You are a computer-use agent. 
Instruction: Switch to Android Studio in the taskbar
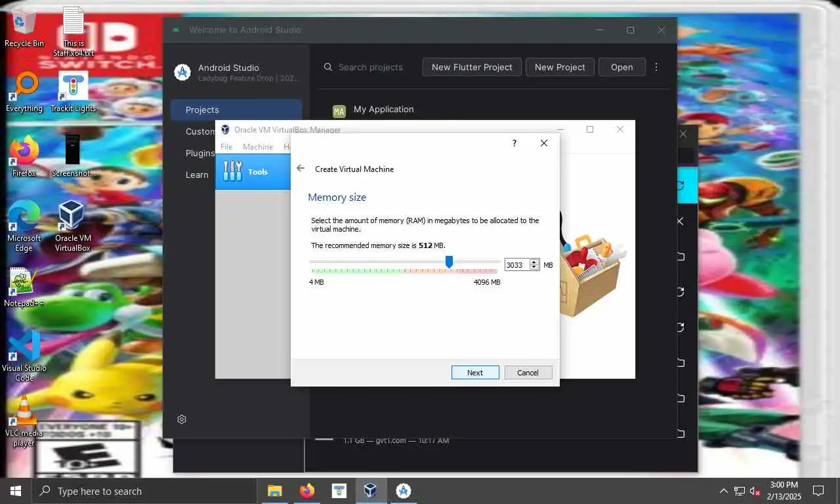point(403,491)
